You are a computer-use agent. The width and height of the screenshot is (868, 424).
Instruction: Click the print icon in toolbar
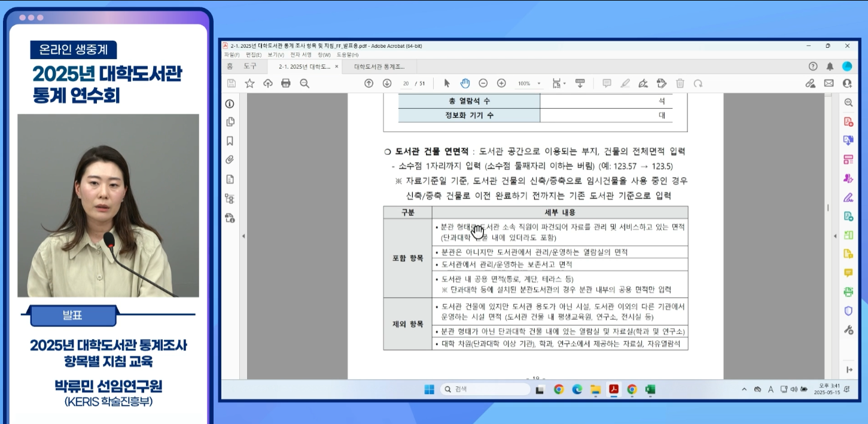tap(286, 83)
